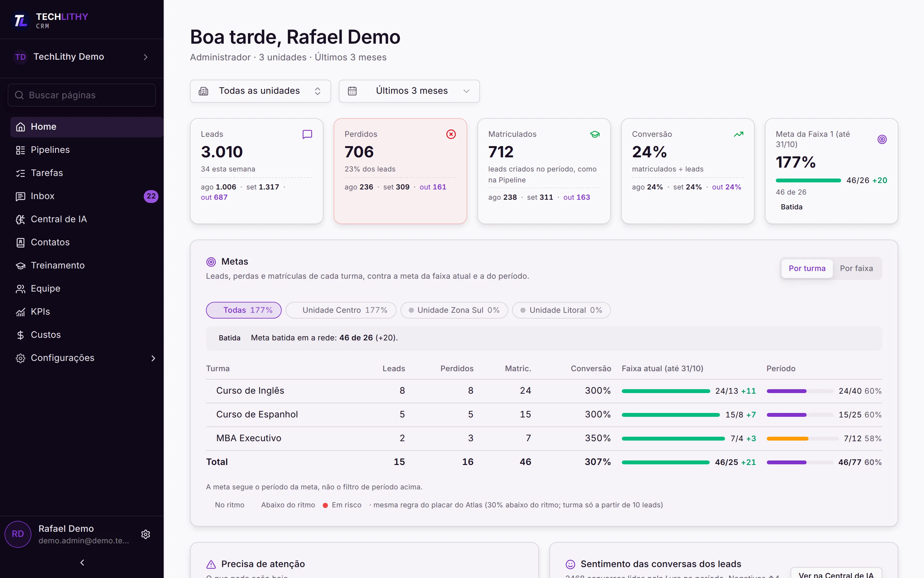924x578 pixels.
Task: Open user settings gear beside Rafael Demo
Action: tap(145, 534)
